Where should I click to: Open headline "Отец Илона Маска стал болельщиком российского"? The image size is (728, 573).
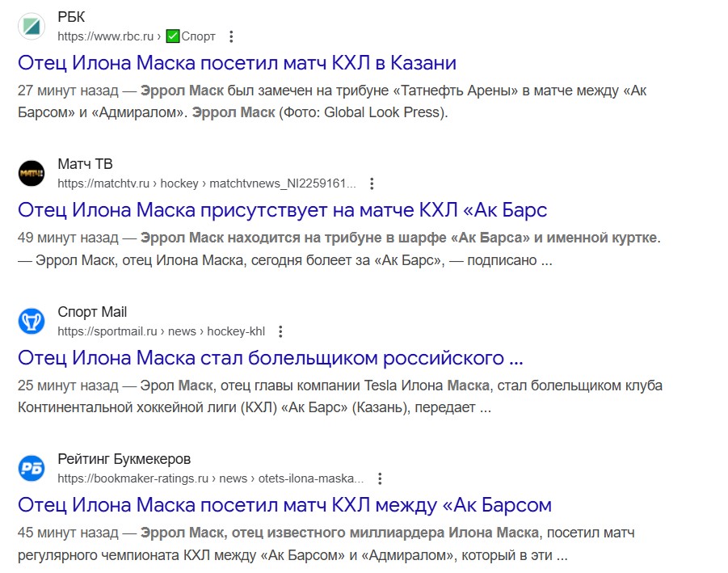tap(271, 358)
